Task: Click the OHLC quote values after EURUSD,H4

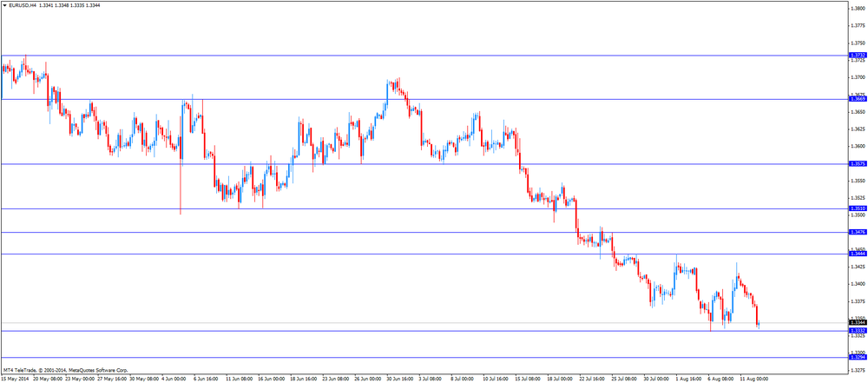Action: [69, 5]
